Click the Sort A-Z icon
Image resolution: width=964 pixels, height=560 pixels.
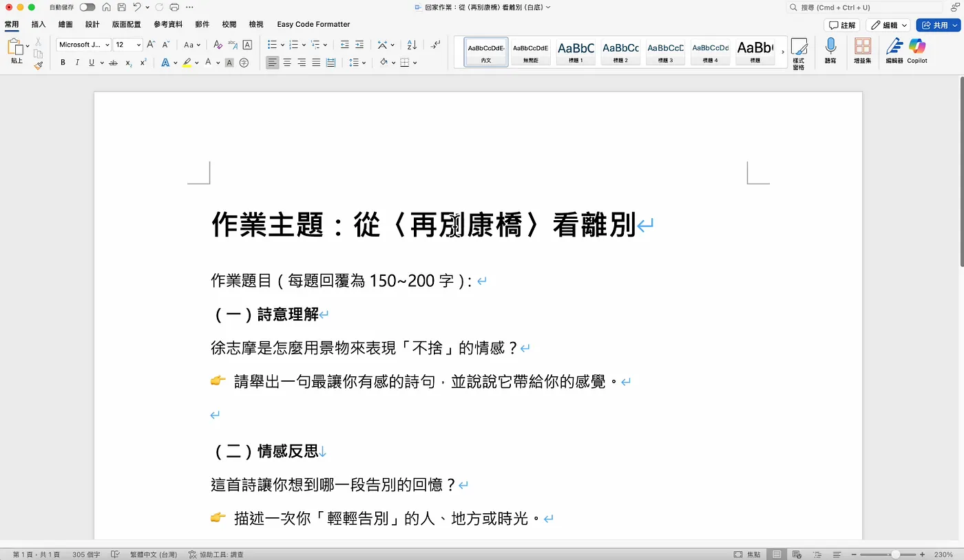click(412, 44)
